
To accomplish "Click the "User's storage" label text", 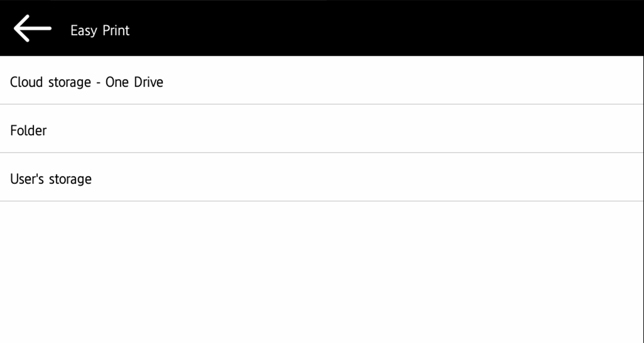I will coord(51,179).
